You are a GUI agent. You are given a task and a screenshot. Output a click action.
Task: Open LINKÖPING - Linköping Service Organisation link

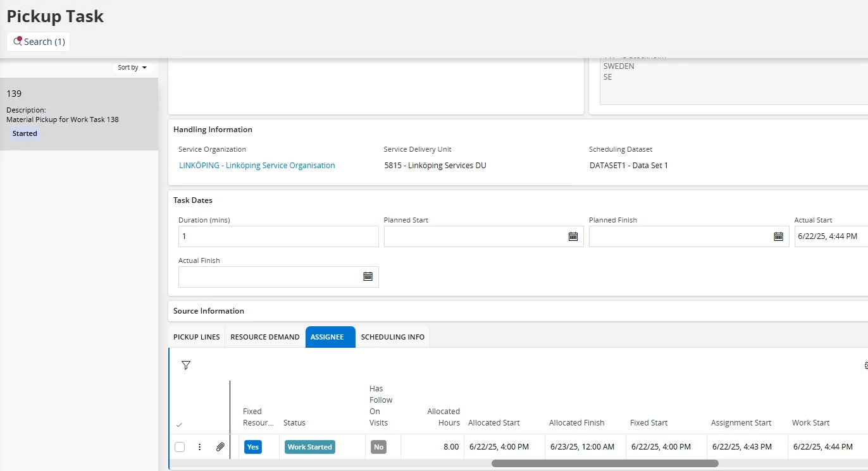tap(257, 166)
